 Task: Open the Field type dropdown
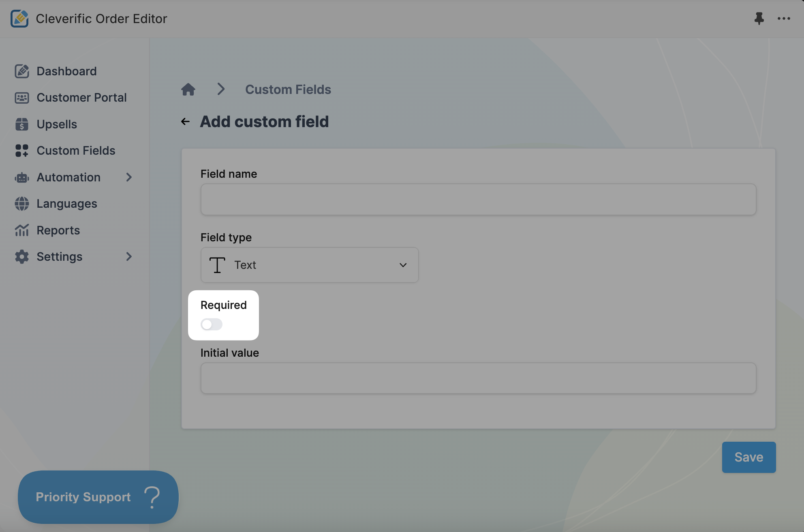tap(310, 265)
